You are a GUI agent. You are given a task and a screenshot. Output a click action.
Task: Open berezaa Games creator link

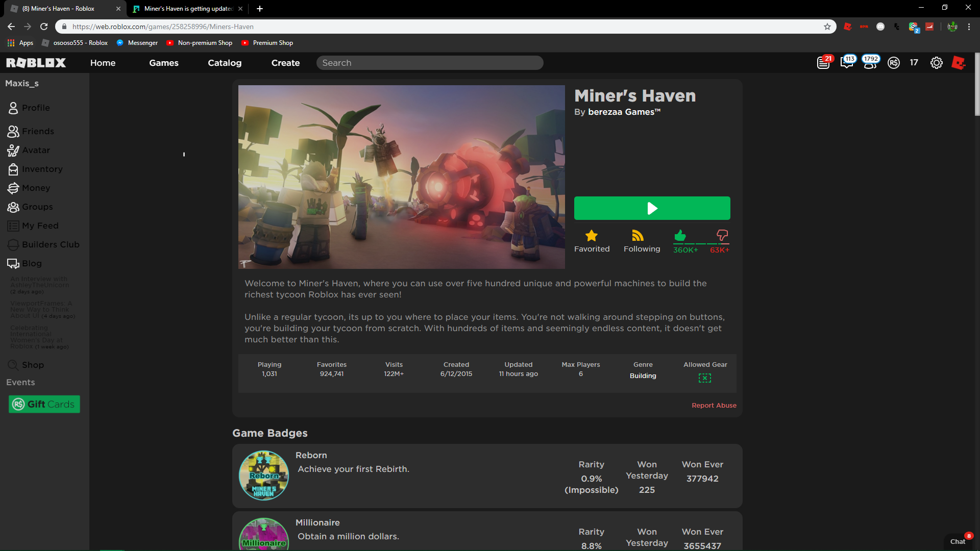click(624, 112)
